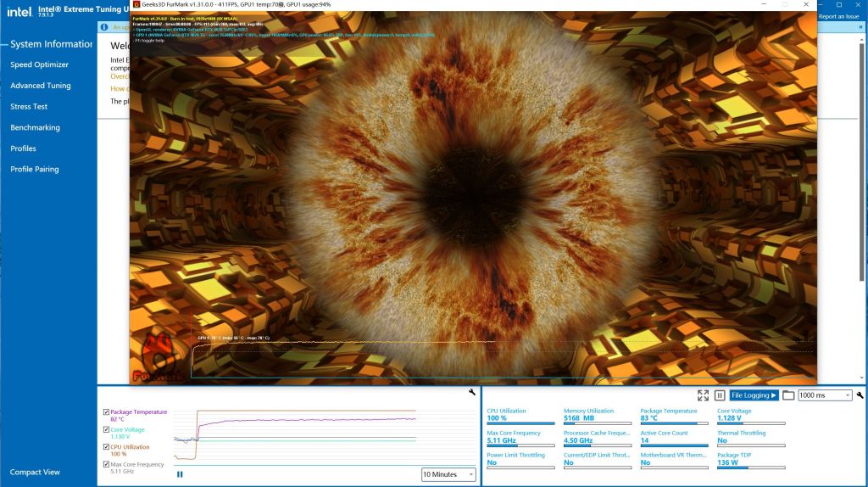The height and width of the screenshot is (487, 868).
Task: Open the log folder icon
Action: (x=788, y=395)
